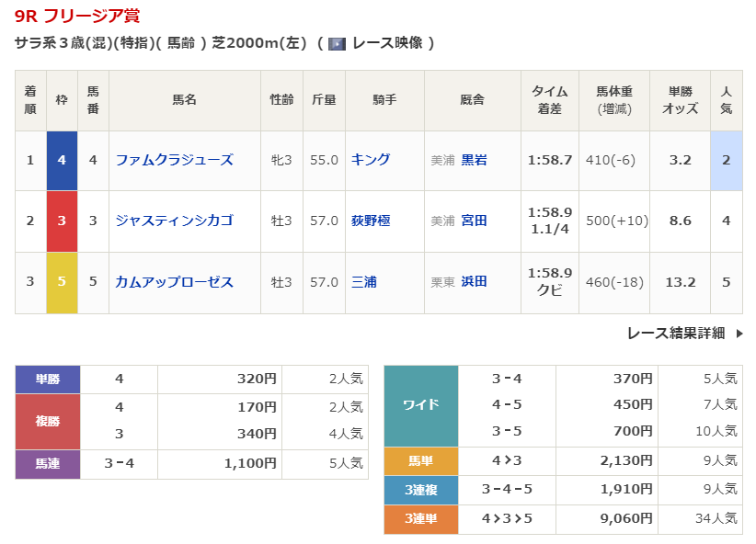The height and width of the screenshot is (544, 756).
Task: Click the race video film icon
Action: [337, 43]
